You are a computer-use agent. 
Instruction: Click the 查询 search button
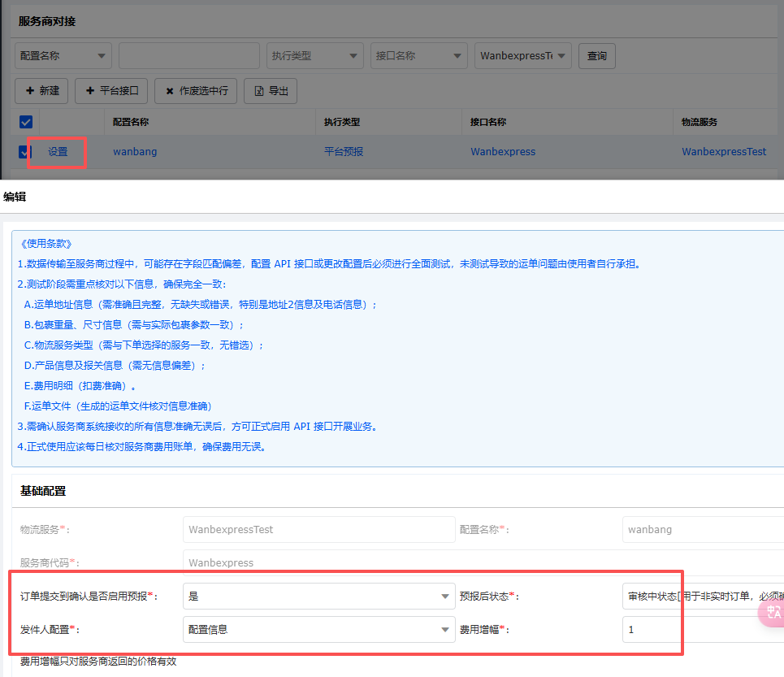click(x=597, y=56)
